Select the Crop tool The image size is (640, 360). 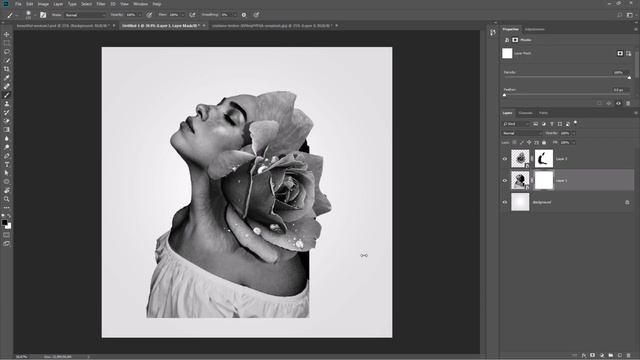tap(7, 69)
